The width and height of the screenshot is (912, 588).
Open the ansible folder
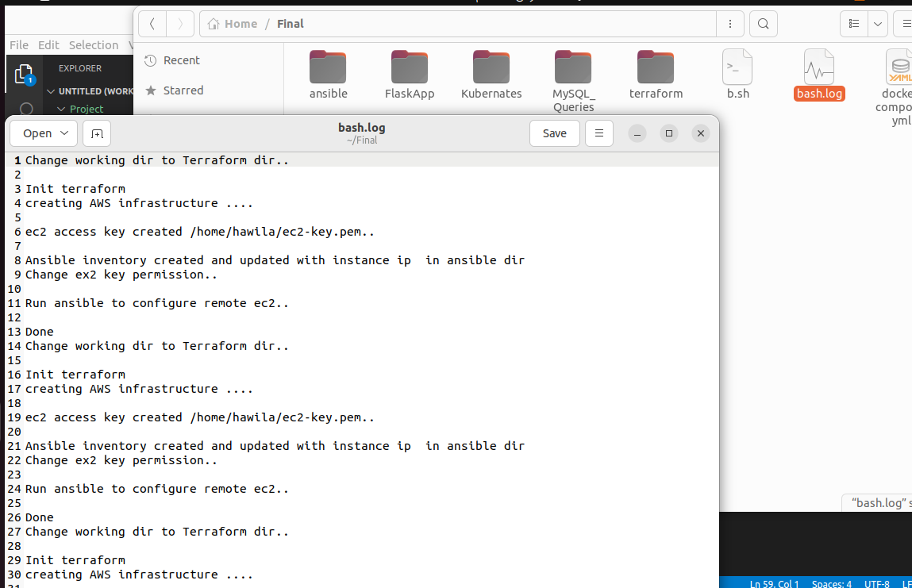(x=328, y=75)
